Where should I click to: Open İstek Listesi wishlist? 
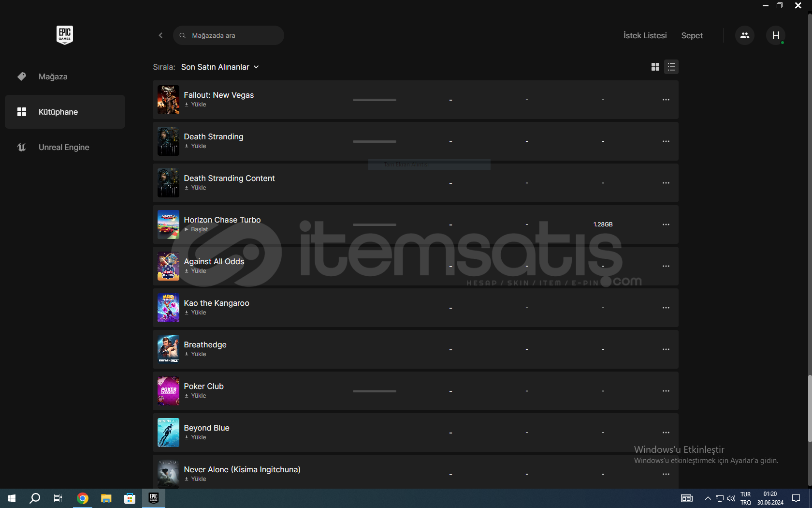(645, 35)
